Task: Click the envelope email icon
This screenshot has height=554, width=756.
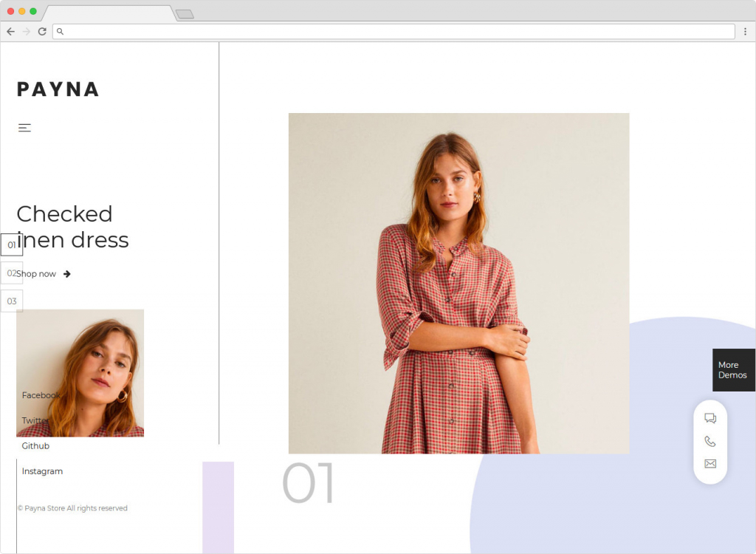Action: click(x=710, y=464)
